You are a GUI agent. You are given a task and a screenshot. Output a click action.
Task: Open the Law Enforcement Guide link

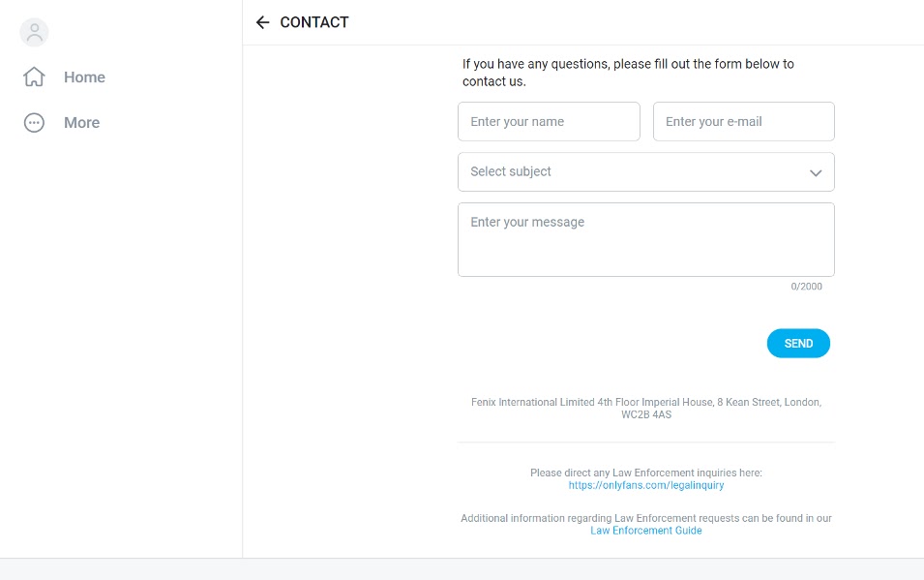coord(646,531)
